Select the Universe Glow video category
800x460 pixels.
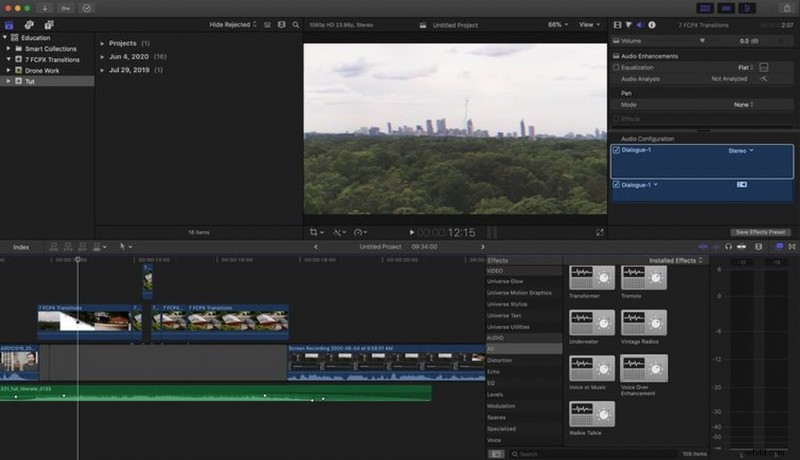[505, 282]
